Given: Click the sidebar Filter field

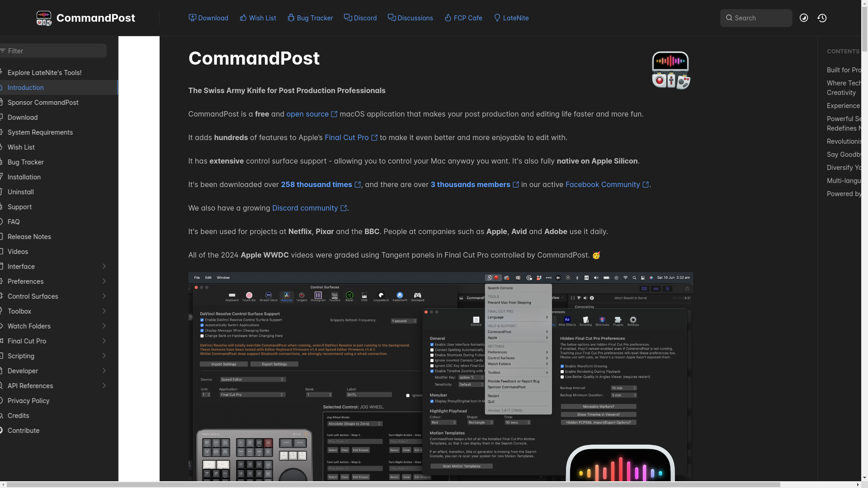Looking at the screenshot, I should [x=52, y=51].
